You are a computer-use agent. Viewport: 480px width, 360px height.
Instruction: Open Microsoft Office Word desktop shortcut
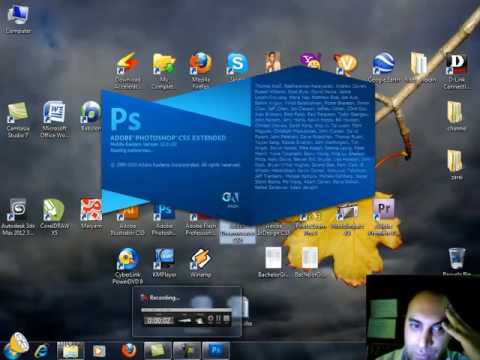[x=54, y=120]
